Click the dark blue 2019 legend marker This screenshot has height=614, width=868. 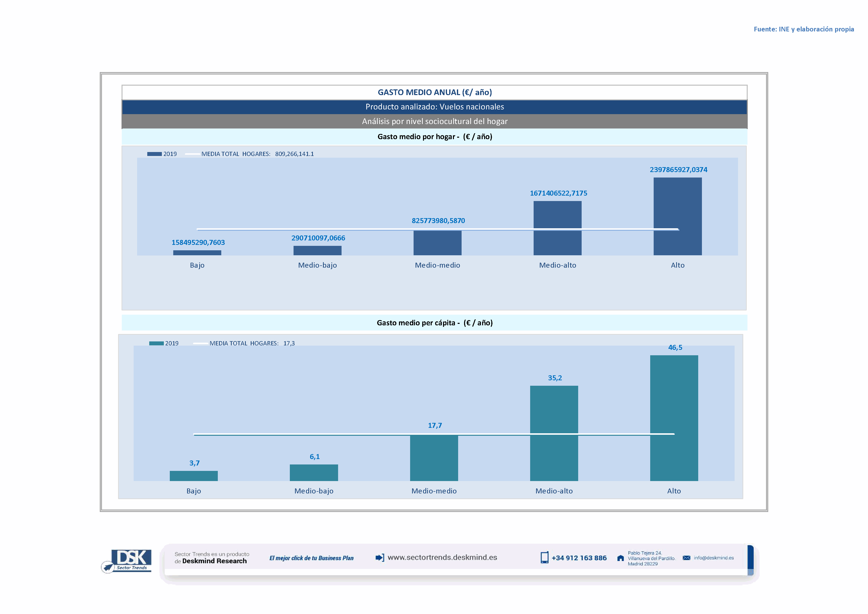point(154,154)
